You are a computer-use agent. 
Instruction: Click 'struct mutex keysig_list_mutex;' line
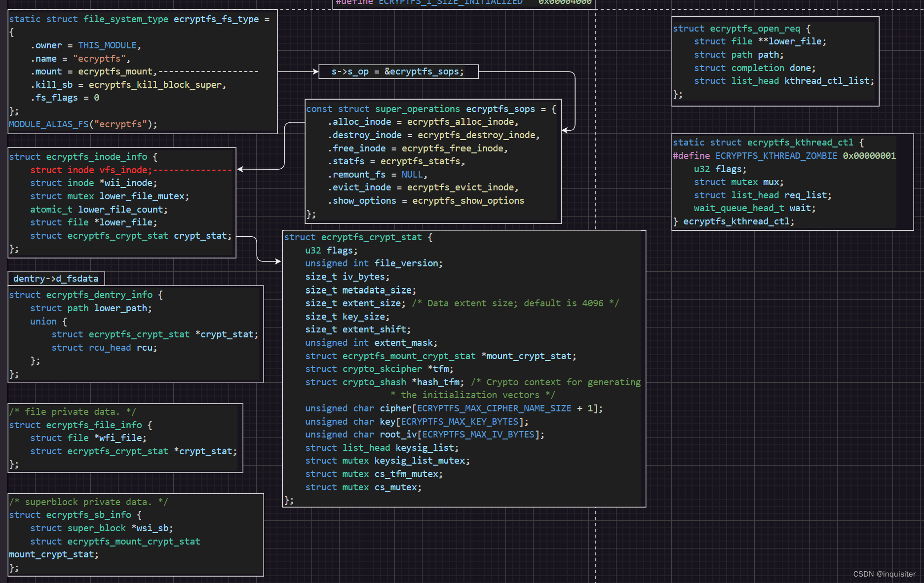pos(387,461)
